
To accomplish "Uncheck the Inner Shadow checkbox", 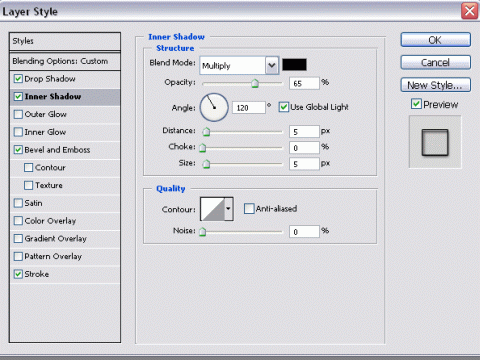I will click(18, 97).
